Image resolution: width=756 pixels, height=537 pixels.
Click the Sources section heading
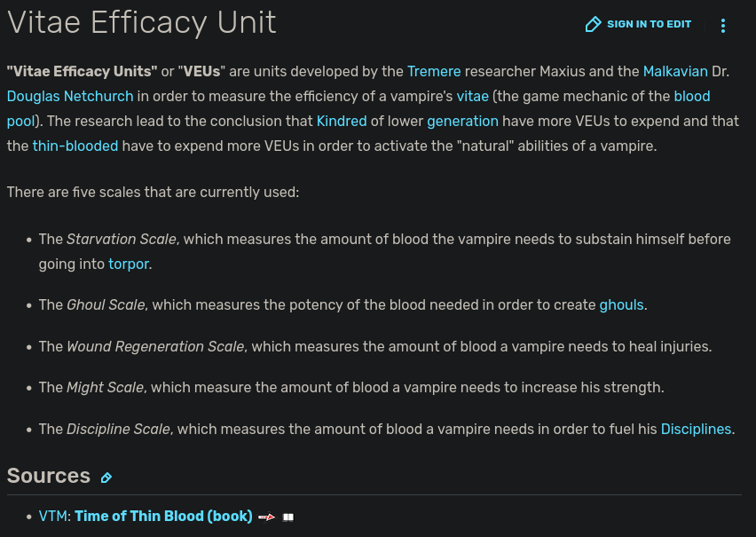[49, 476]
